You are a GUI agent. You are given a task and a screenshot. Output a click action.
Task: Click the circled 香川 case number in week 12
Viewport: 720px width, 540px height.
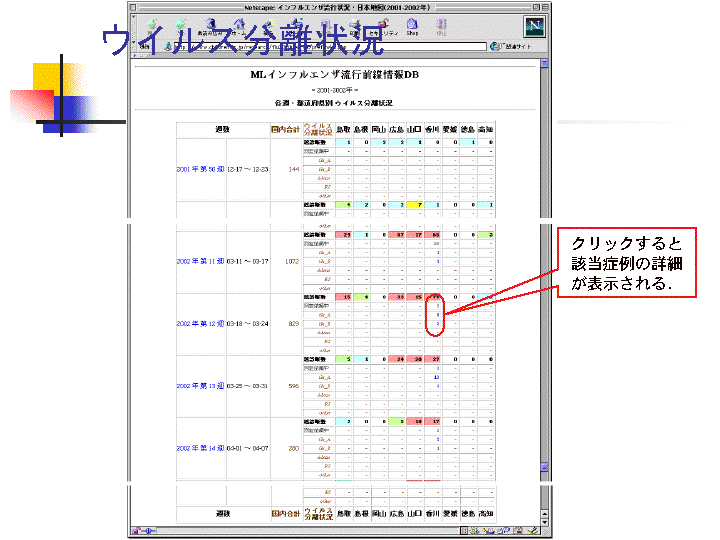(x=437, y=315)
